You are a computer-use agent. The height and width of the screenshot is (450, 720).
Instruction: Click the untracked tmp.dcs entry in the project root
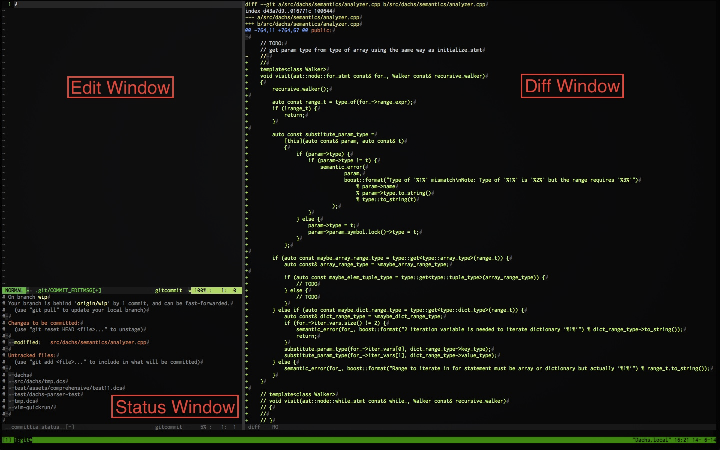click(x=25, y=401)
